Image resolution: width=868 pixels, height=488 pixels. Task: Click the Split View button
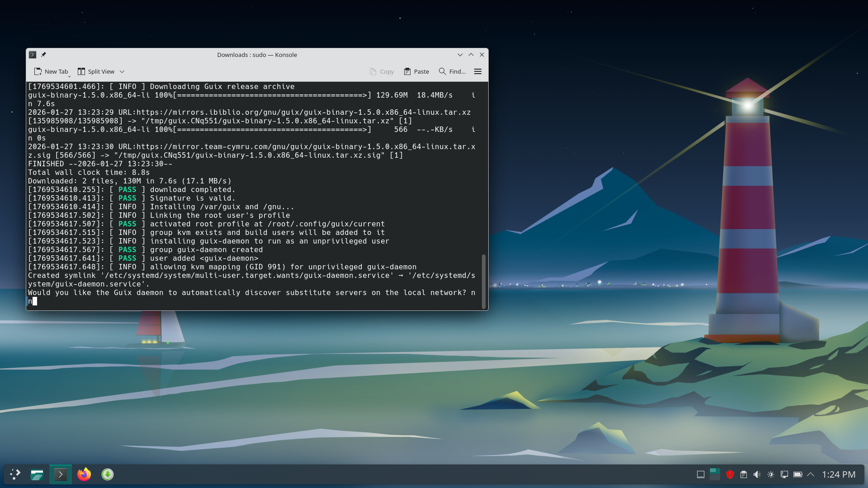pyautogui.click(x=96, y=71)
